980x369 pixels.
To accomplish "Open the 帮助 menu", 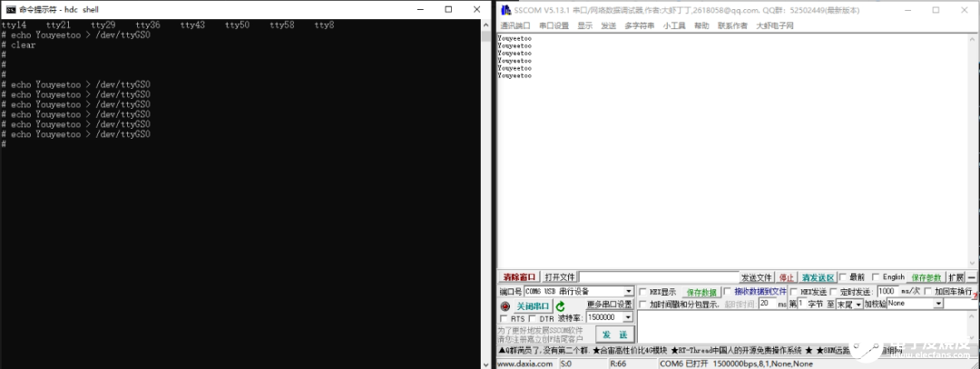I will pos(701,25).
